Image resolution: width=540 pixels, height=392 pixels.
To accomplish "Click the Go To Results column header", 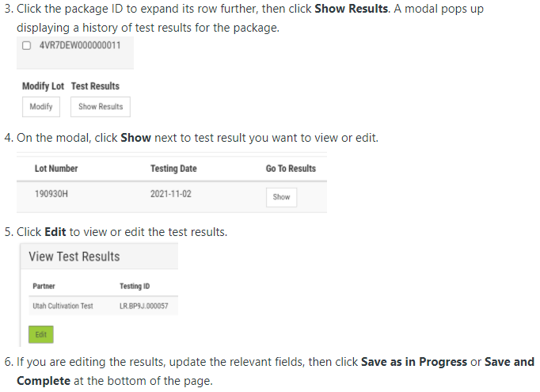I will tap(291, 169).
